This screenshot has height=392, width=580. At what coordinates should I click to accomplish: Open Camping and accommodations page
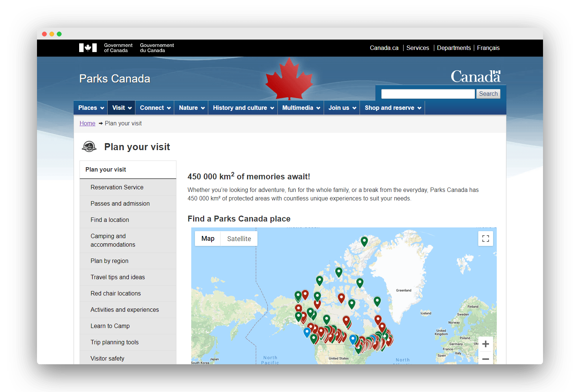(x=128, y=240)
